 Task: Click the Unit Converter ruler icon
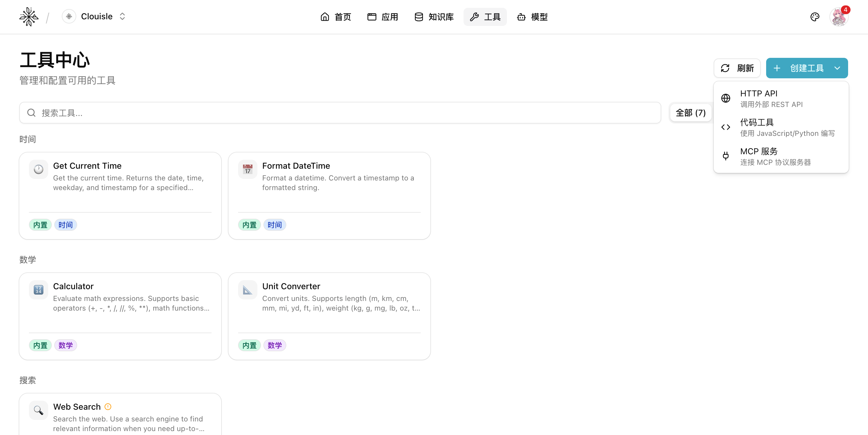click(x=248, y=289)
